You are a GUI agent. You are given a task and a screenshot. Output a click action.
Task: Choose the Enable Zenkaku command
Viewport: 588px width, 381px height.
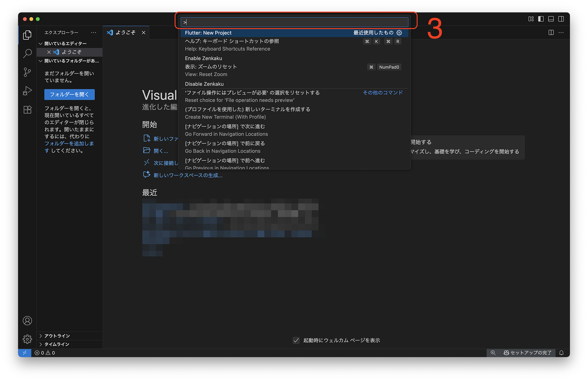(x=294, y=58)
